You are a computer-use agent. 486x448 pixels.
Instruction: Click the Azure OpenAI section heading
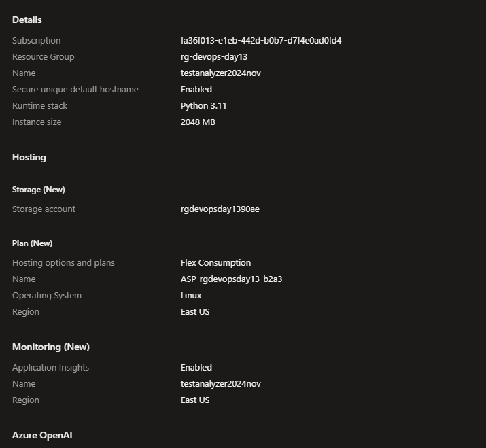[42, 435]
